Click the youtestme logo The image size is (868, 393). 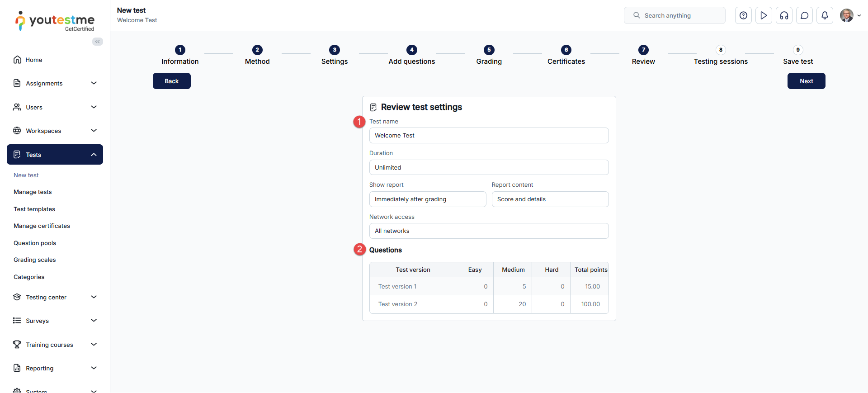point(55,21)
